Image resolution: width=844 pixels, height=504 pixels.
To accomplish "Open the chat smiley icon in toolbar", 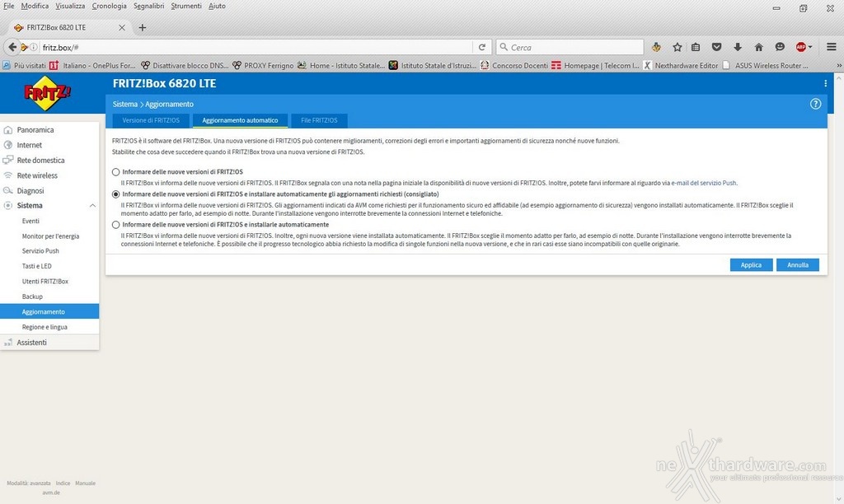I will 780,47.
